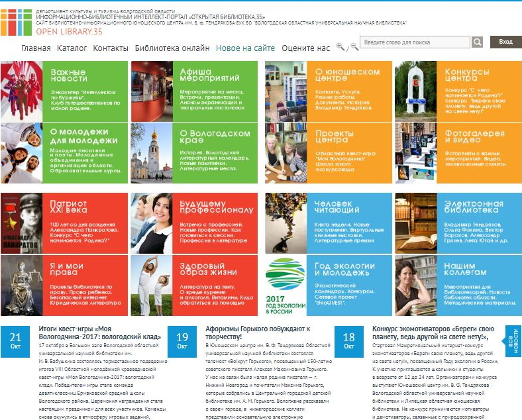Open the Контакты menu item
The height and width of the screenshot is (420, 522).
click(111, 48)
